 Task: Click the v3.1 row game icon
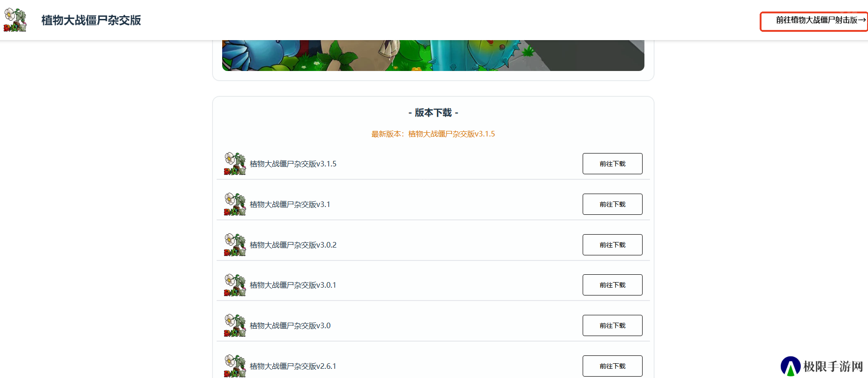(x=235, y=204)
